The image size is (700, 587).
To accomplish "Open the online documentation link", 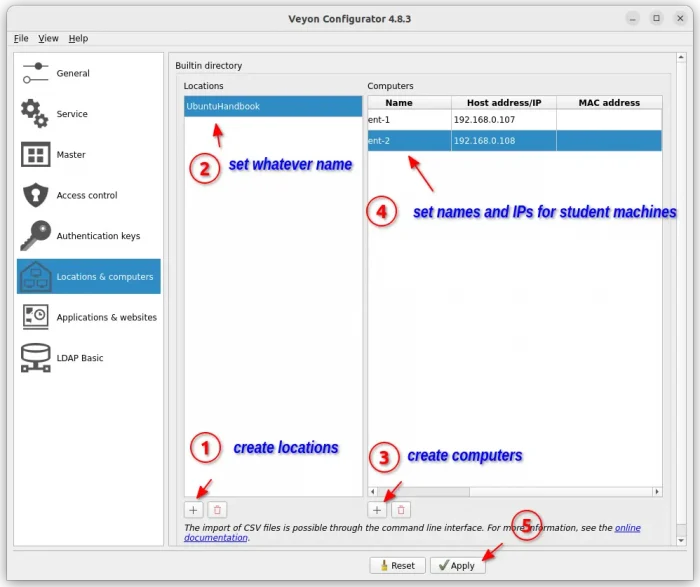I will click(628, 527).
